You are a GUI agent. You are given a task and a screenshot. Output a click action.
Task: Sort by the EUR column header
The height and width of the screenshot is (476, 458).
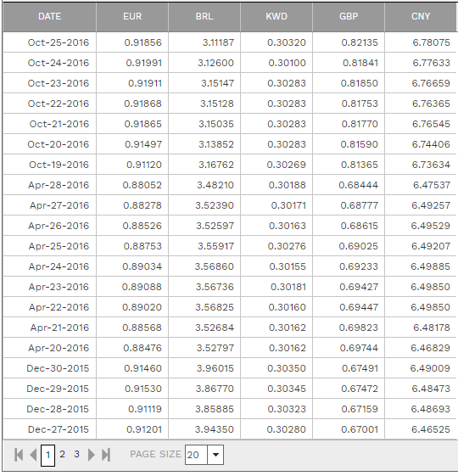pos(132,16)
